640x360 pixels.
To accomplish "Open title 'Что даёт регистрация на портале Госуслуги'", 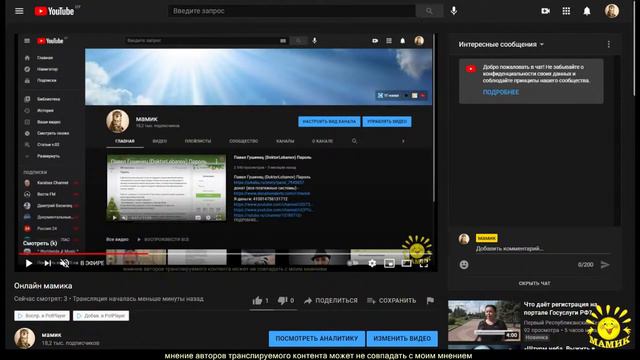I will pos(560,309).
